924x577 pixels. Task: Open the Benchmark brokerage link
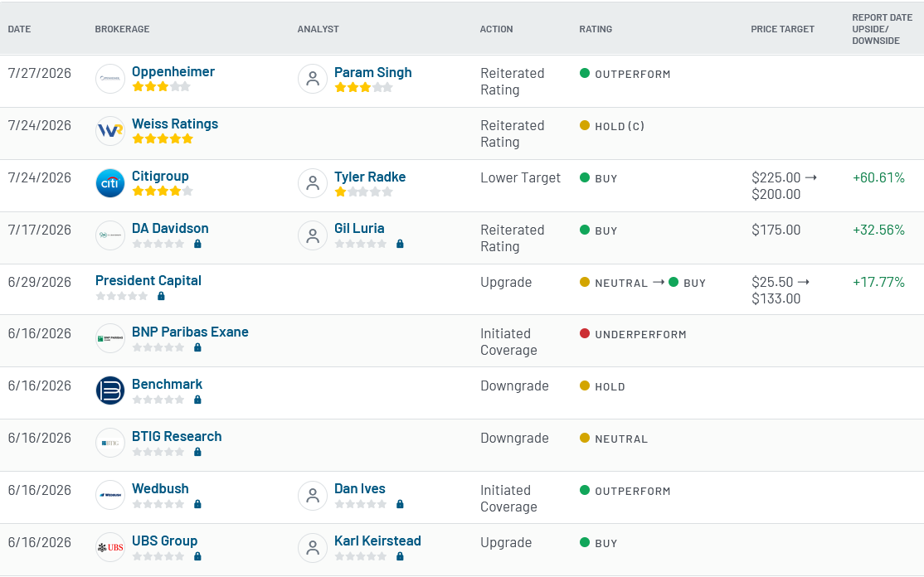coord(168,385)
